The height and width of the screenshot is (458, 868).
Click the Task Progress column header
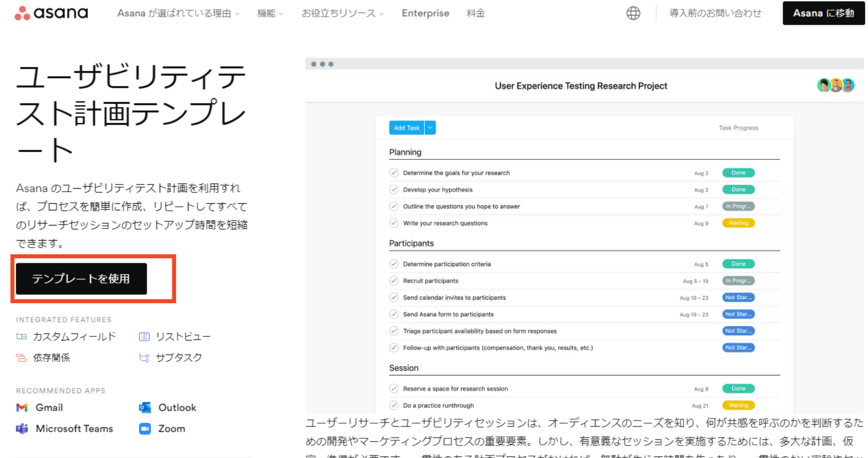pos(738,128)
